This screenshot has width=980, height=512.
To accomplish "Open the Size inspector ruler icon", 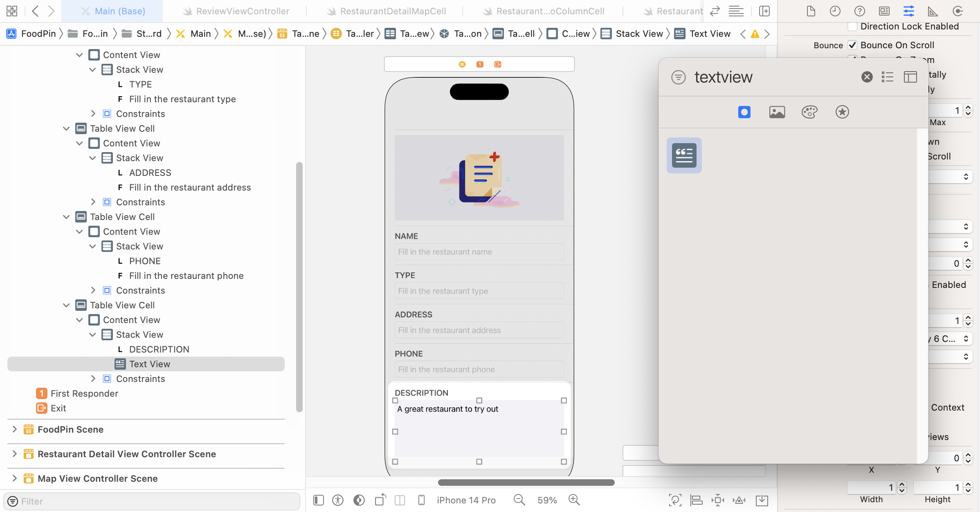I will click(933, 11).
